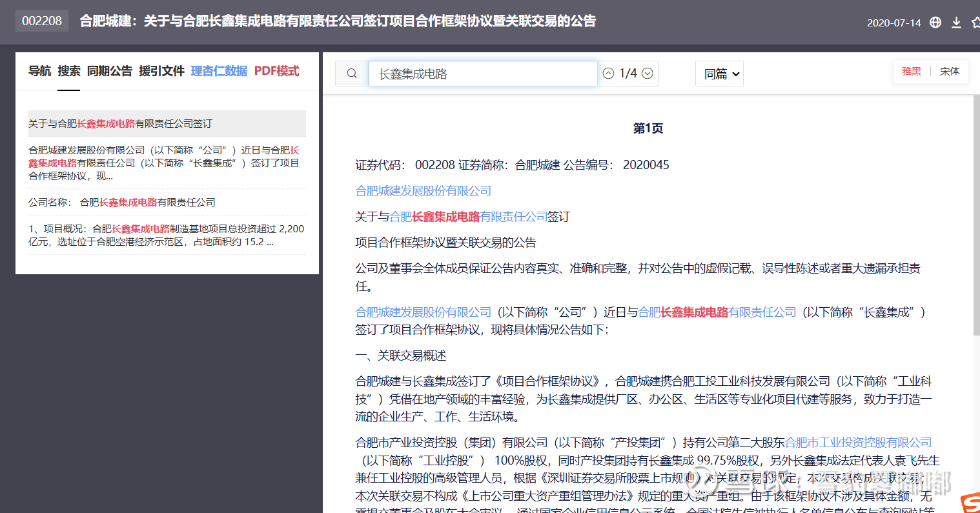This screenshot has width=980, height=513.
Task: Click the paragraph starting '合肥城建与长鑫集成签订了'
Action: (644, 399)
